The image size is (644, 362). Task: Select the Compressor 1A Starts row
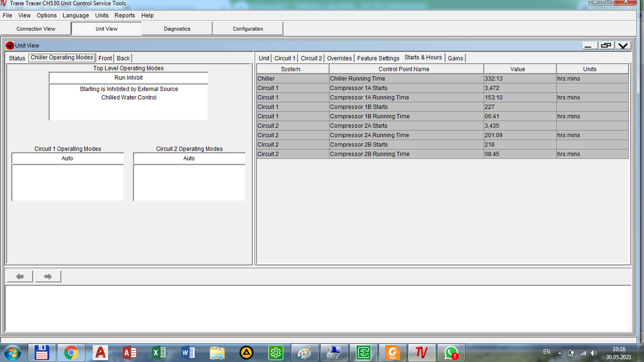442,88
